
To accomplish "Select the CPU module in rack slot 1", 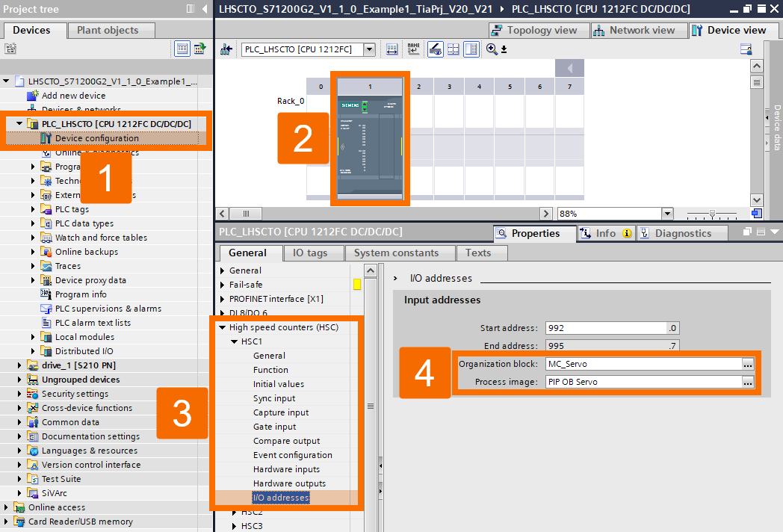I will [x=370, y=138].
